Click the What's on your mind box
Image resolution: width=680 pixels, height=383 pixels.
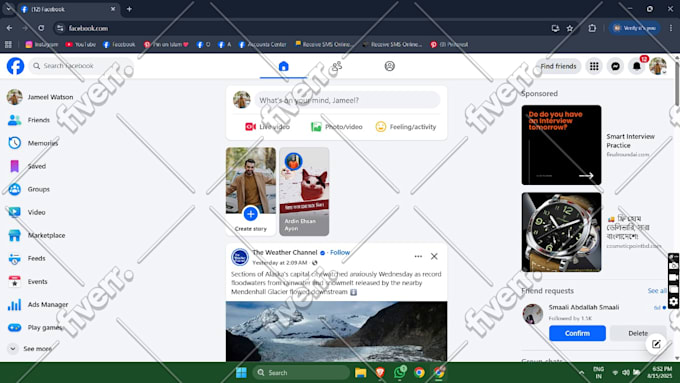click(x=347, y=100)
